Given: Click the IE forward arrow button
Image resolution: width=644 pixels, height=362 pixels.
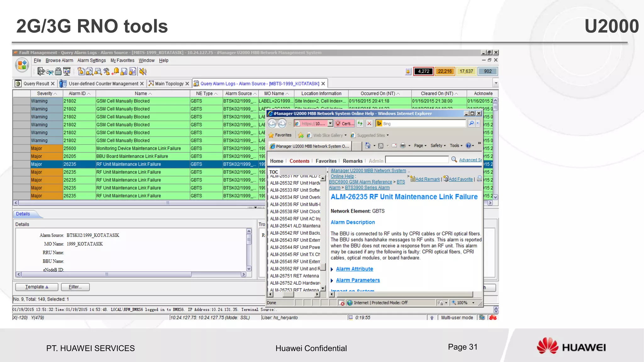Looking at the screenshot, I should pyautogui.click(x=282, y=123).
